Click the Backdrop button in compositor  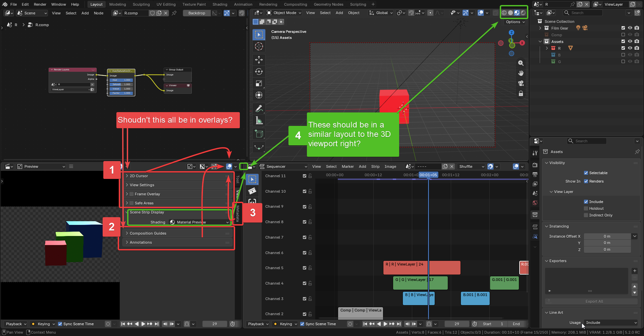[197, 13]
